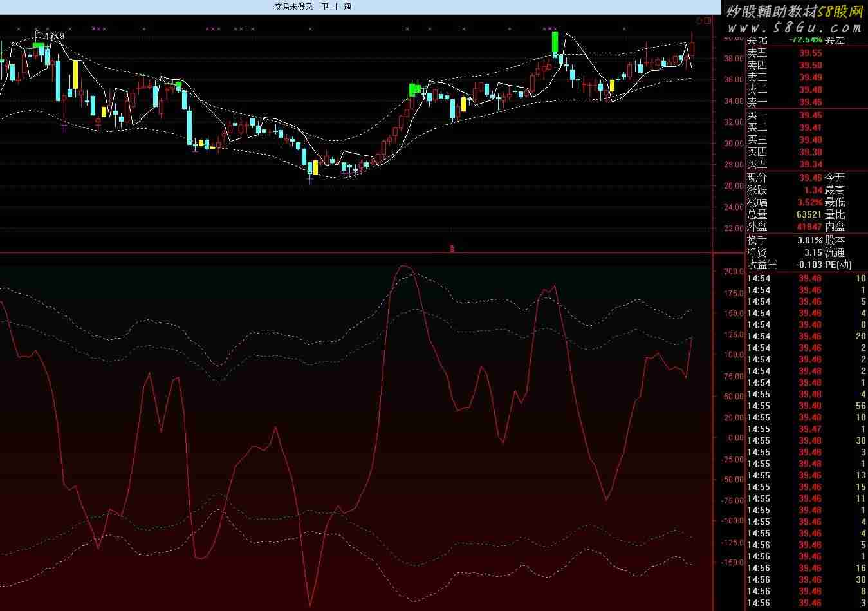The height and width of the screenshot is (611, 868).
Task: Select the 买五 bid price 39.34
Action: pyautogui.click(x=811, y=165)
